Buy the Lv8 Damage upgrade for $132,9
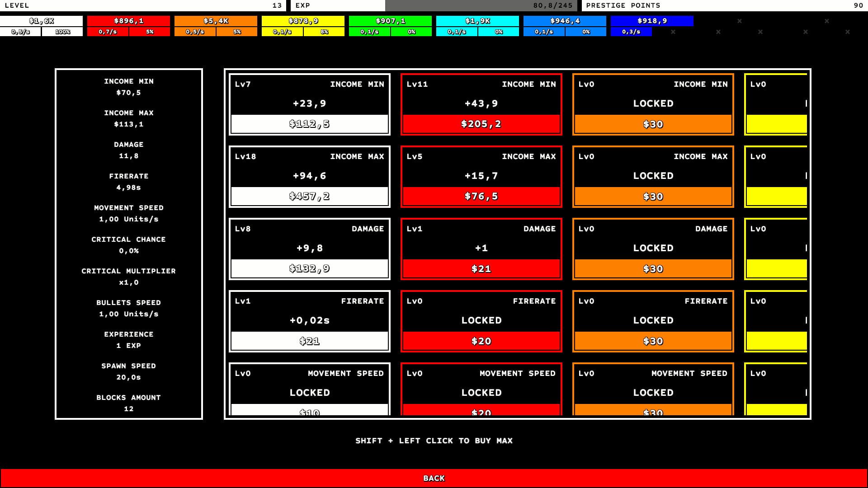 (309, 268)
